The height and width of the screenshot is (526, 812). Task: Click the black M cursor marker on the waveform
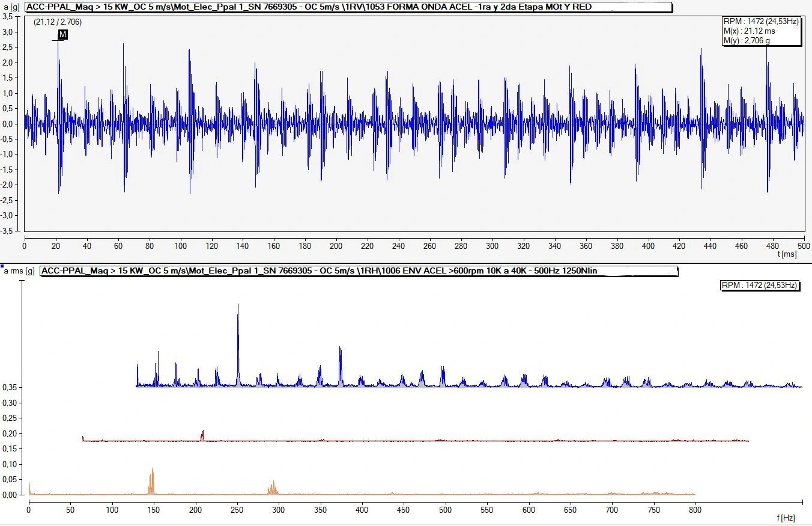(x=63, y=35)
